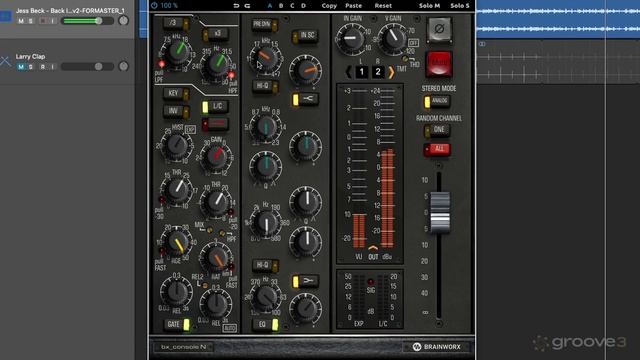Click the Jess Beck track volume slider
Screen dimensions: 640x360
[x=87, y=21]
